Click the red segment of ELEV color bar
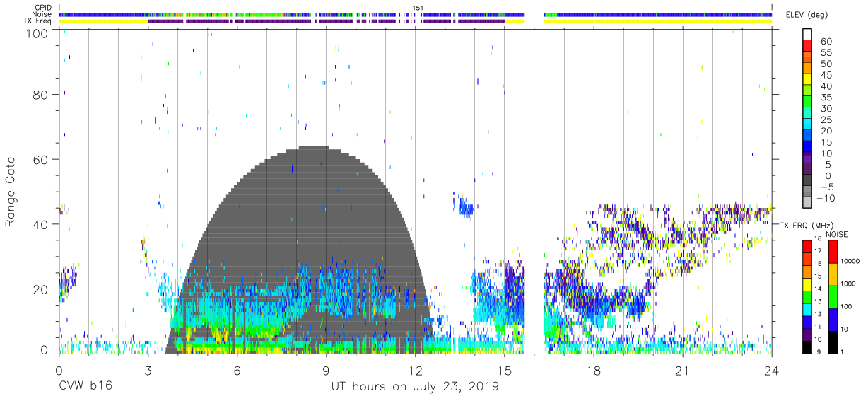The height and width of the screenshot is (401, 868). point(807,46)
